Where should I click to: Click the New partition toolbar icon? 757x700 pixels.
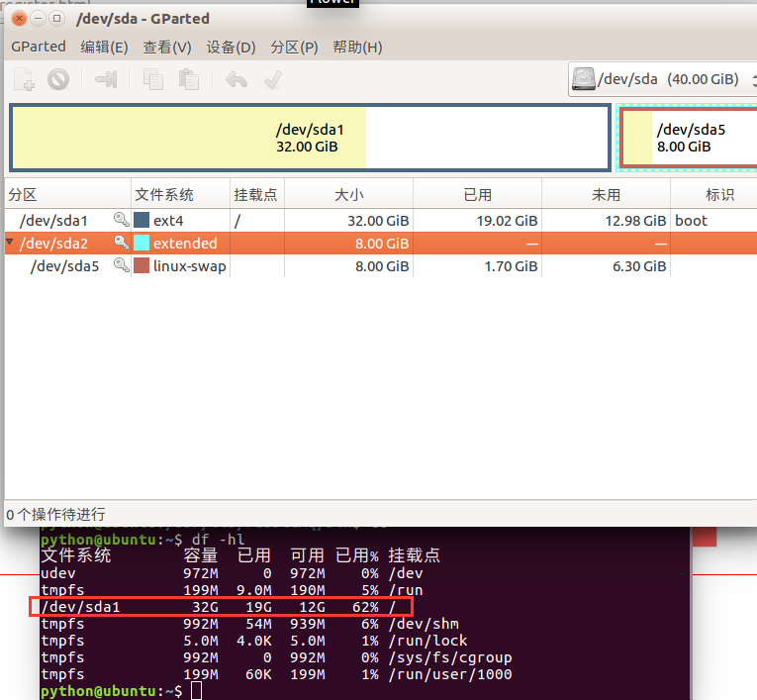coord(24,79)
